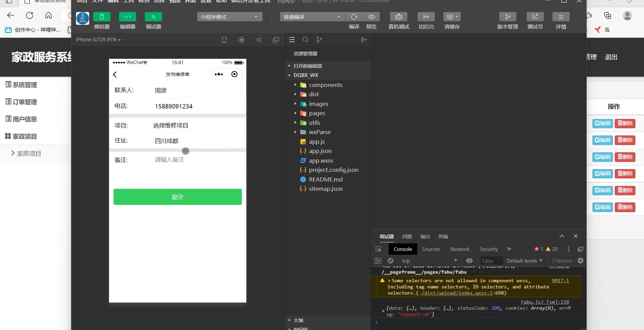The image size is (644, 330).
Task: Submit the repair order form
Action: (178, 197)
